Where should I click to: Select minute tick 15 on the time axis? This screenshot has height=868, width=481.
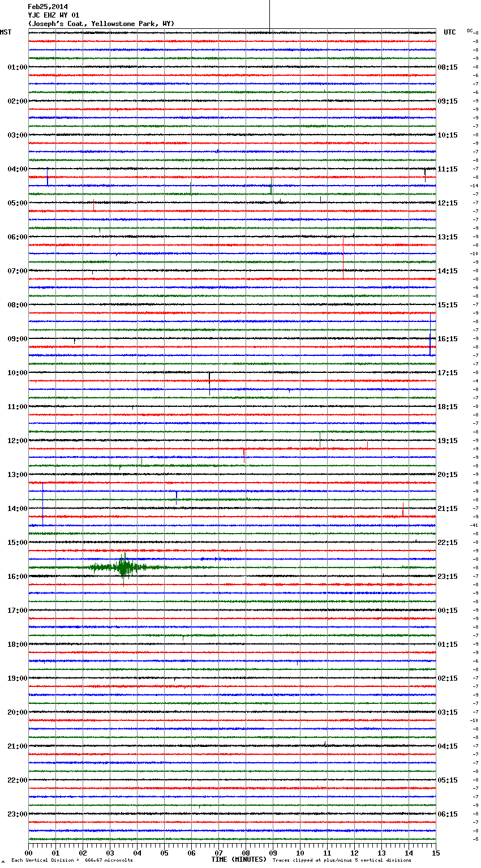[436, 853]
